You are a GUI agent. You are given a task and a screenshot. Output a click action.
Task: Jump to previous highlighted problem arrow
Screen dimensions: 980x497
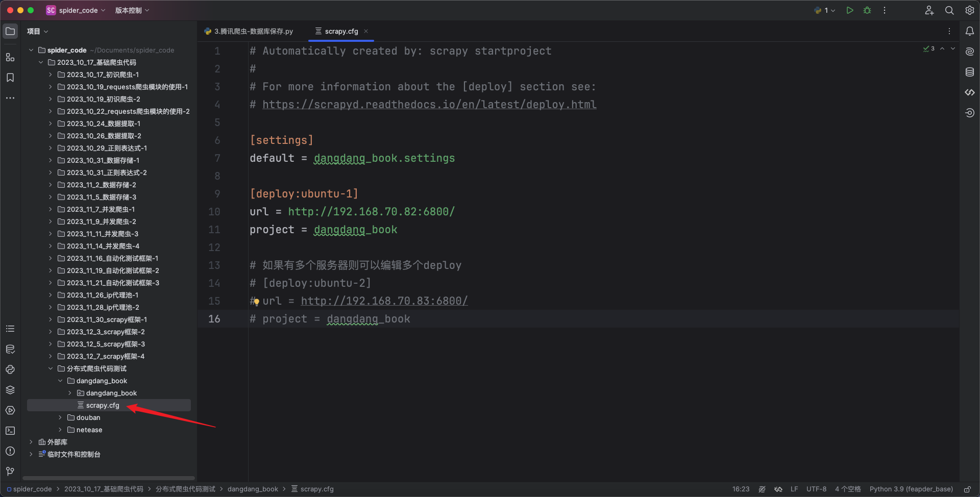coord(942,48)
